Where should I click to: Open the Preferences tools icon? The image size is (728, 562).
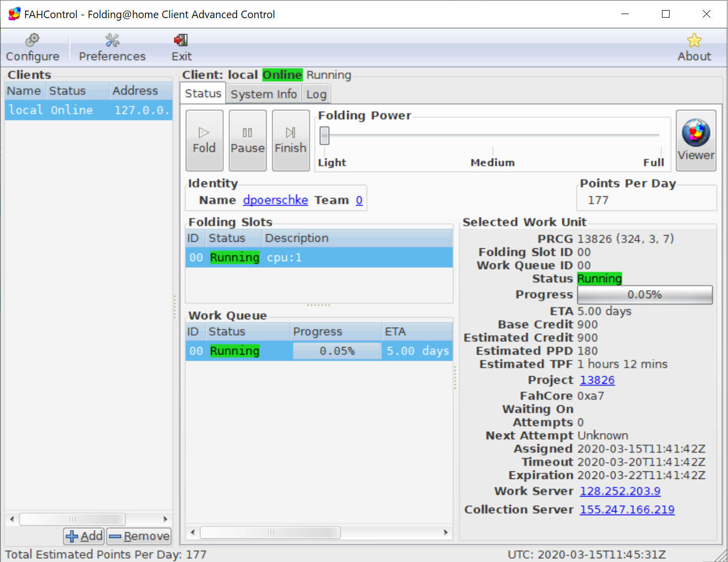pyautogui.click(x=112, y=40)
